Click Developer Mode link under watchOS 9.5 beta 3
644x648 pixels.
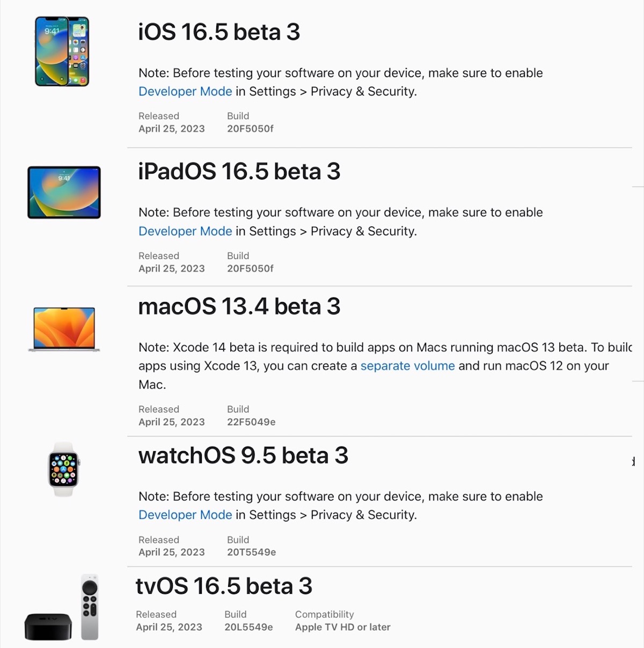click(x=185, y=514)
